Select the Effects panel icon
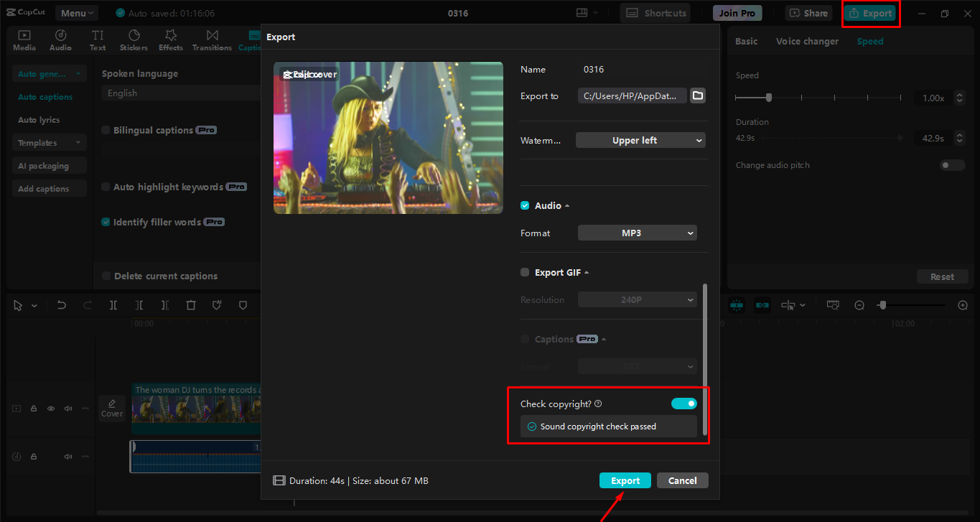 [x=170, y=39]
